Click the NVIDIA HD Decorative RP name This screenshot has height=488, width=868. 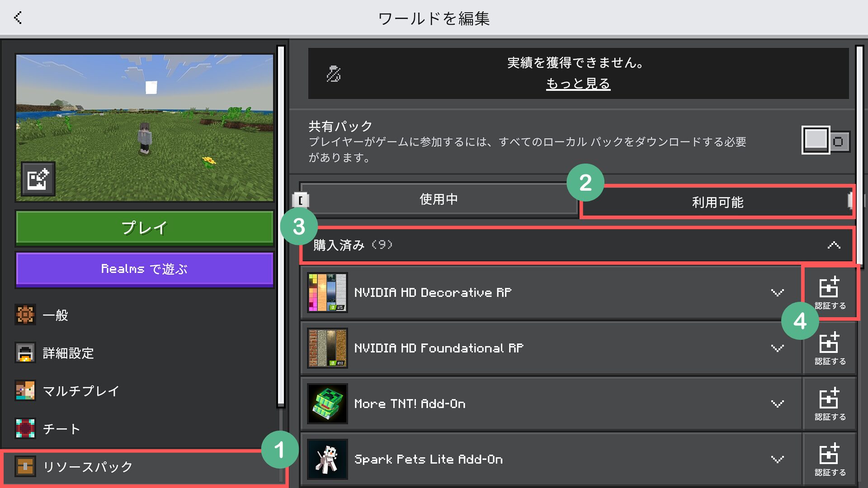[433, 293]
